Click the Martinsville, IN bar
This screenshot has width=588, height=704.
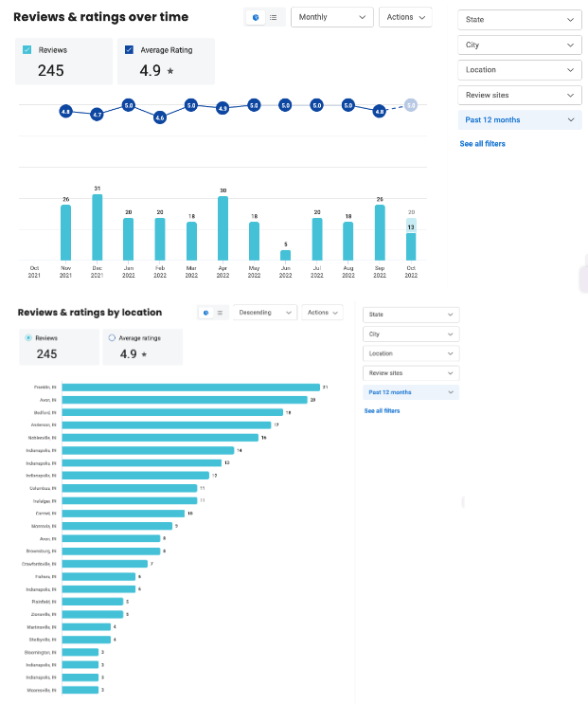(86, 626)
